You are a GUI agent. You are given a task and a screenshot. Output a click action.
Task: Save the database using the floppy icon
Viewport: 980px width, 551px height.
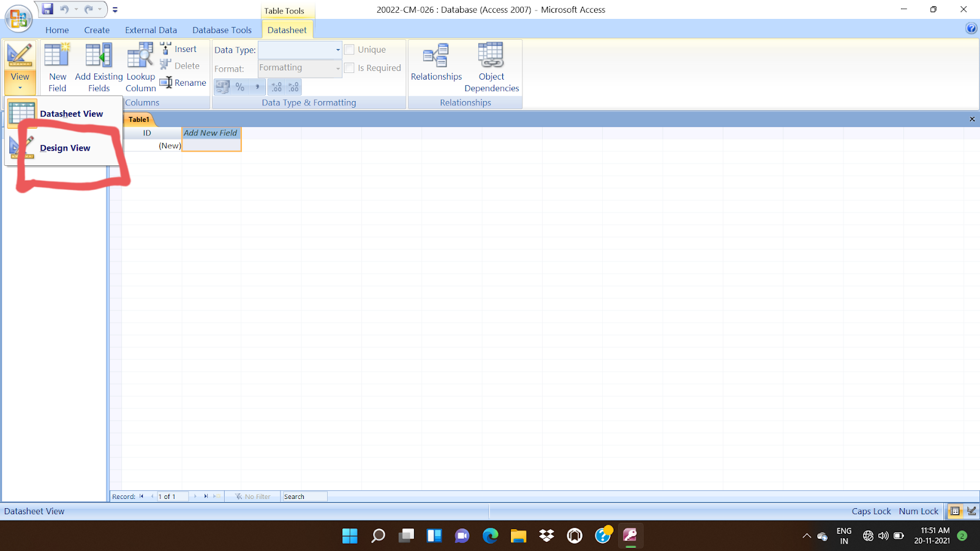pos(48,9)
